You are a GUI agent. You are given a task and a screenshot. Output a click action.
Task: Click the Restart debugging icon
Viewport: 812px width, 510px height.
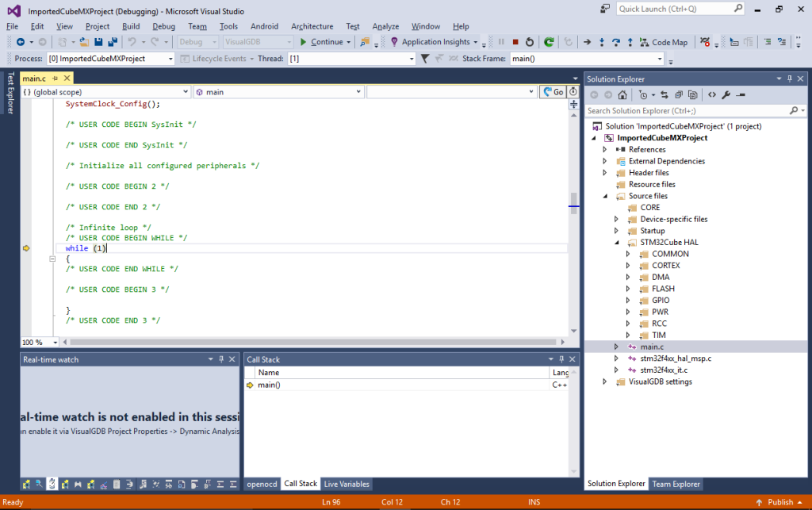click(529, 41)
